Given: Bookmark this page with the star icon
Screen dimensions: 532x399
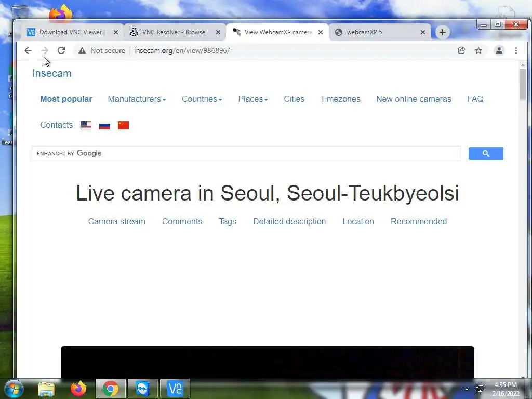Looking at the screenshot, I should point(478,50).
